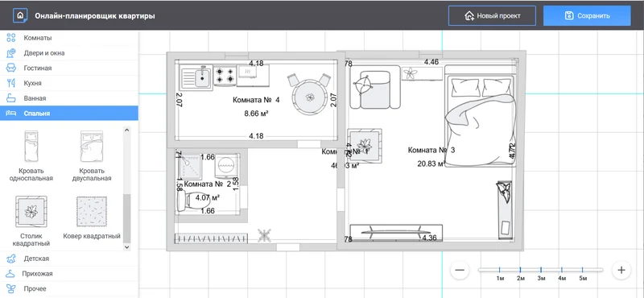Image resolution: width=644 pixels, height=298 pixels.
Task: Expand the Гостиная furniture section
Action: click(x=69, y=68)
